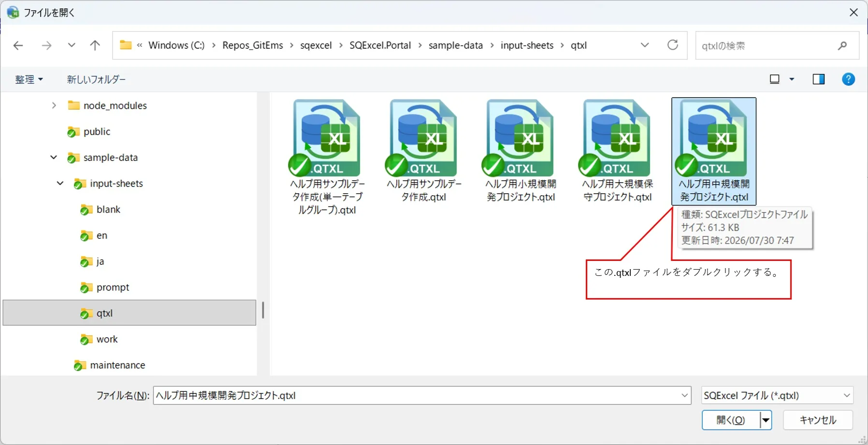This screenshot has width=868, height=445.
Task: Toggle the preview pane icon
Action: pyautogui.click(x=819, y=79)
